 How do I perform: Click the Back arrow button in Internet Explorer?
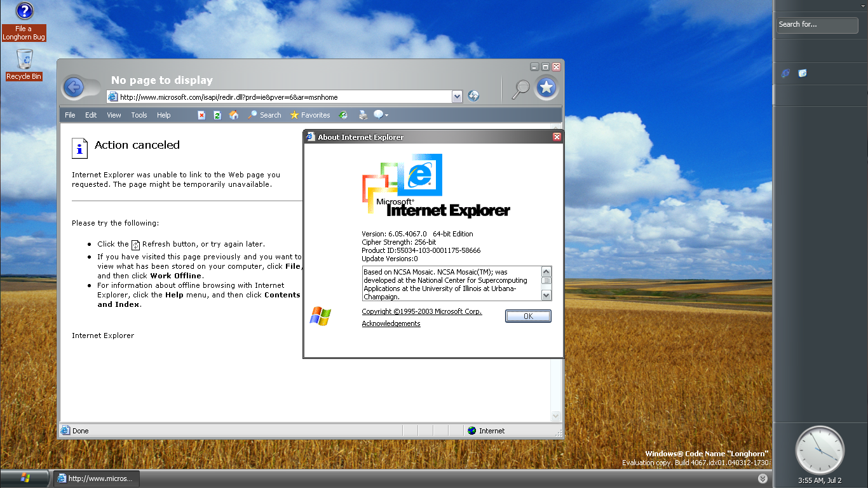click(x=74, y=87)
